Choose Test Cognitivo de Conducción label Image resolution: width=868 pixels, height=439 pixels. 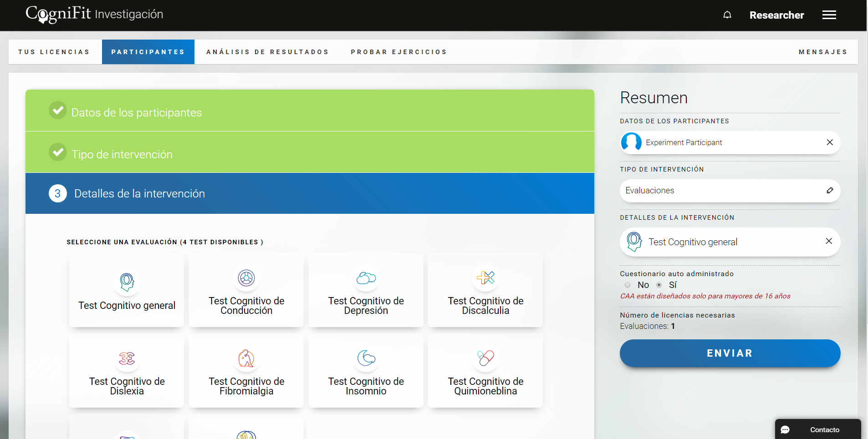coord(246,306)
